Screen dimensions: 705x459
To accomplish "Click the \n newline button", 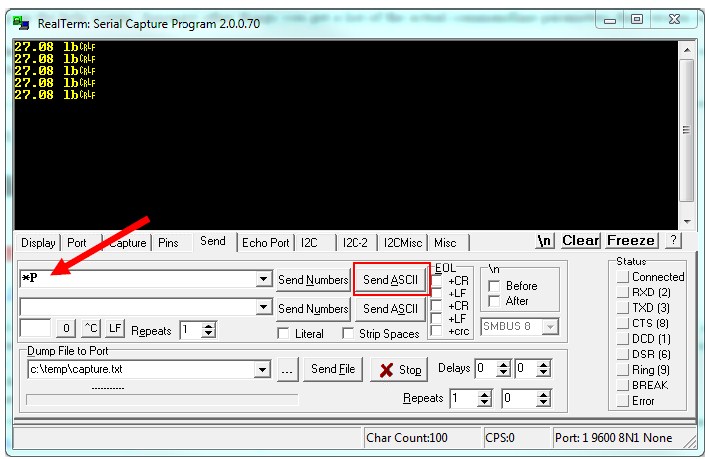I will [x=545, y=241].
